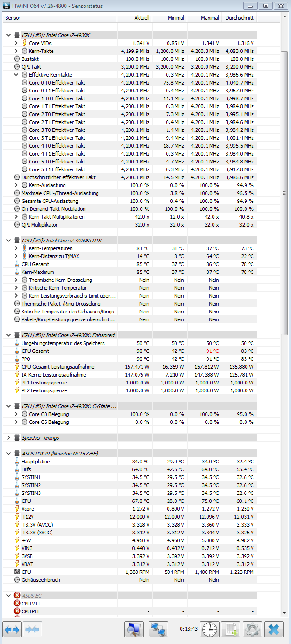The width and height of the screenshot is (291, 644).
Task: Select Durchschnittlicher effektiver Takt row
Action: (x=129, y=177)
